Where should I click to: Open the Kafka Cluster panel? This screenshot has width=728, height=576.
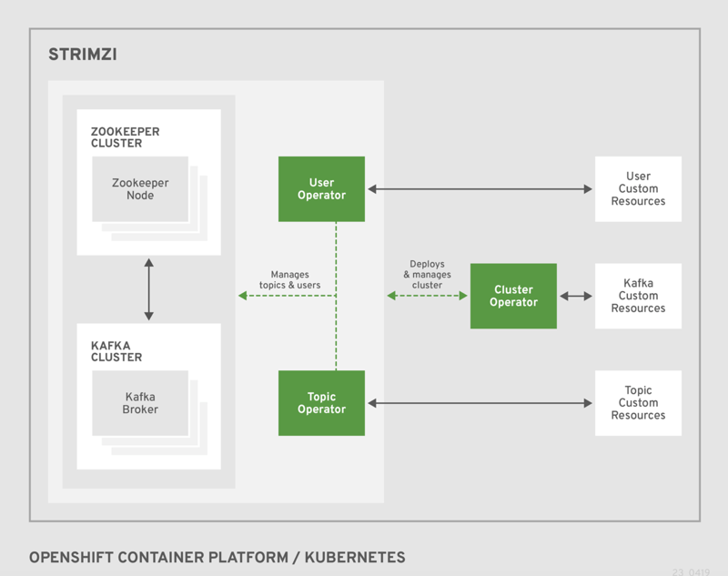tap(116, 351)
